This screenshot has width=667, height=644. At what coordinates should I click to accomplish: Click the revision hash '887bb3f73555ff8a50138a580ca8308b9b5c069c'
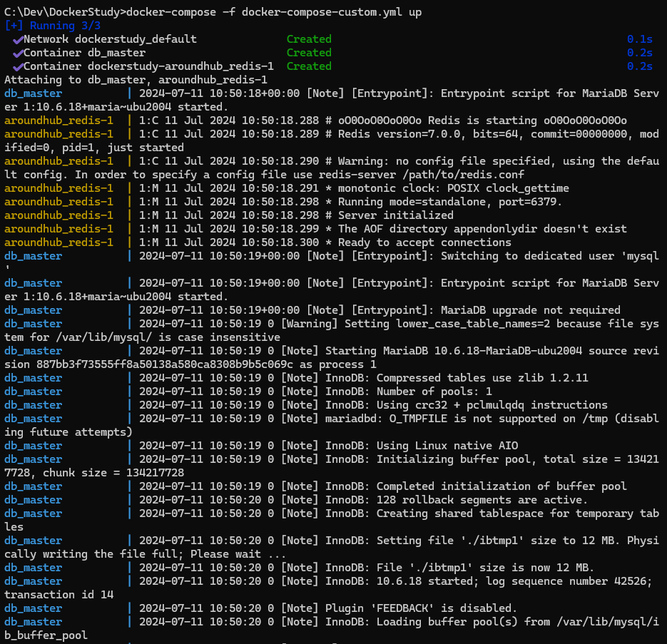[x=165, y=364]
